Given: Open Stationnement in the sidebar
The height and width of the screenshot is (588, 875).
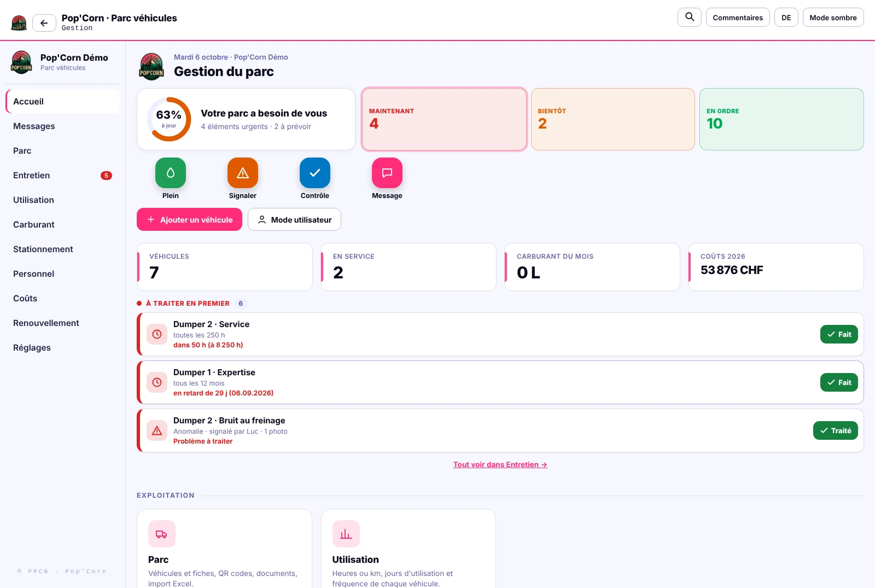Looking at the screenshot, I should point(62,249).
